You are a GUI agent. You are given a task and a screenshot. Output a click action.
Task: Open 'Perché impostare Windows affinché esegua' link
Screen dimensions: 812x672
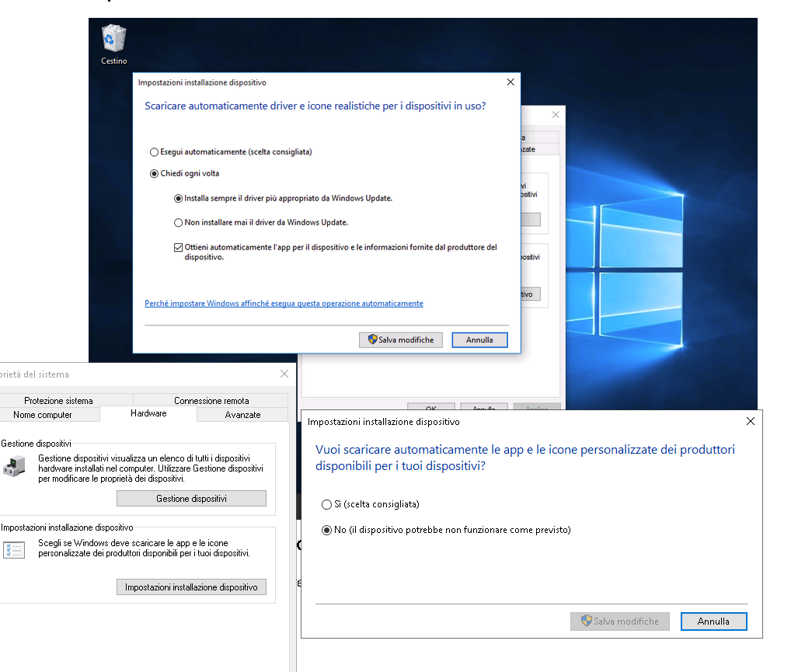tap(284, 304)
